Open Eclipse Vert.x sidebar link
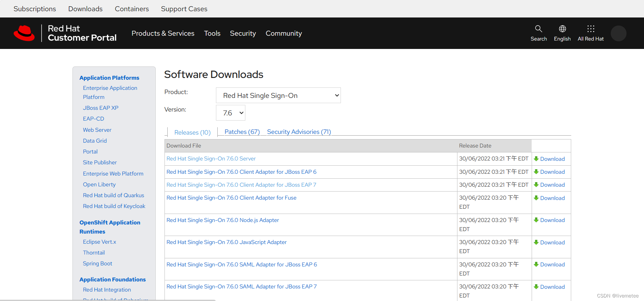The width and height of the screenshot is (644, 301). (x=99, y=242)
